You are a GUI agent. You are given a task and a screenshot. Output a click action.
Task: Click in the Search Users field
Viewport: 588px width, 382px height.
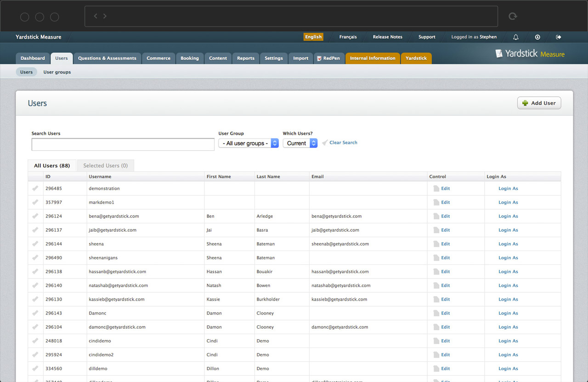[x=123, y=144]
